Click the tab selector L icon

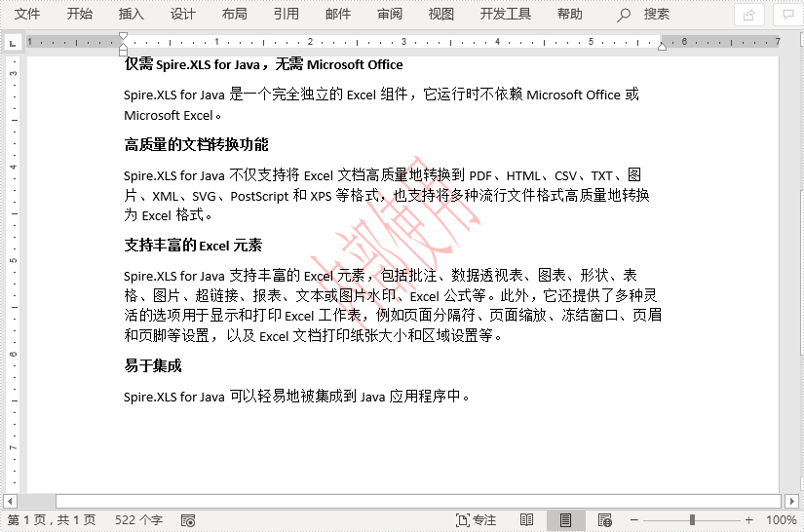pyautogui.click(x=13, y=44)
